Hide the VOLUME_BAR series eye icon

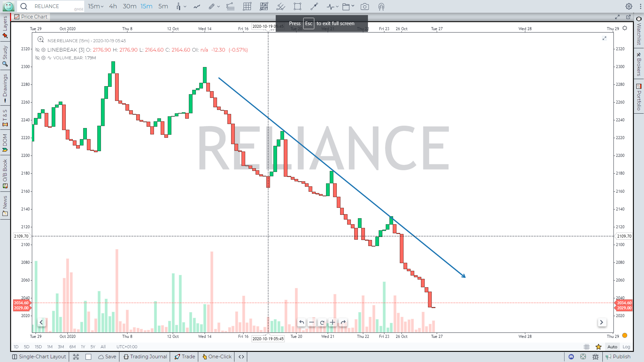[x=38, y=58]
